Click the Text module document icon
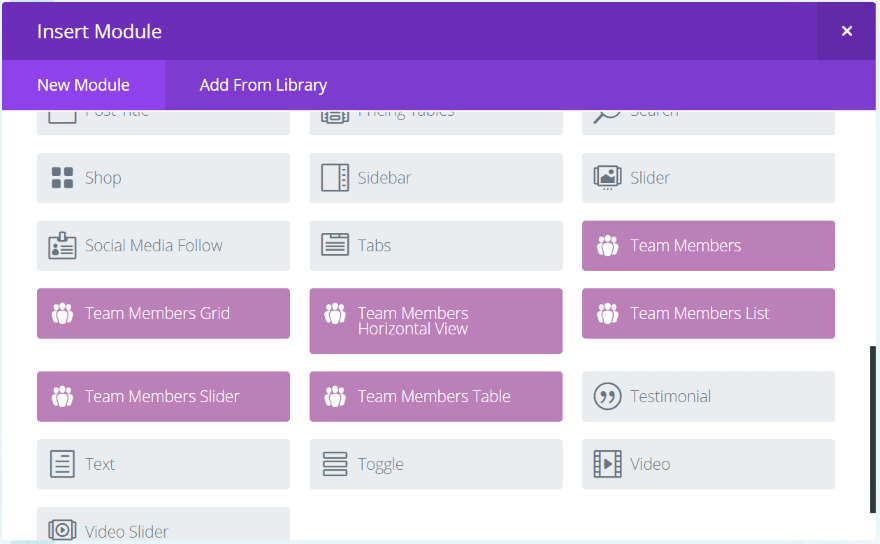 click(x=62, y=464)
